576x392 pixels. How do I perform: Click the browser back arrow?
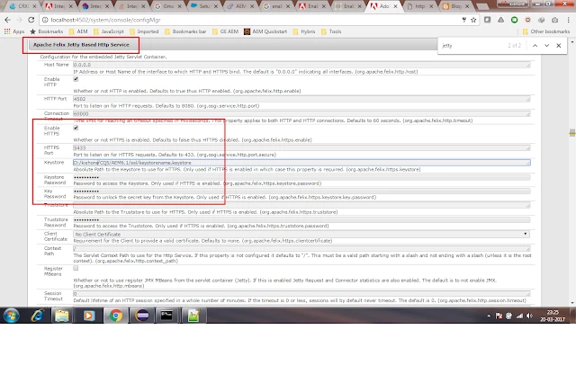click(8, 20)
